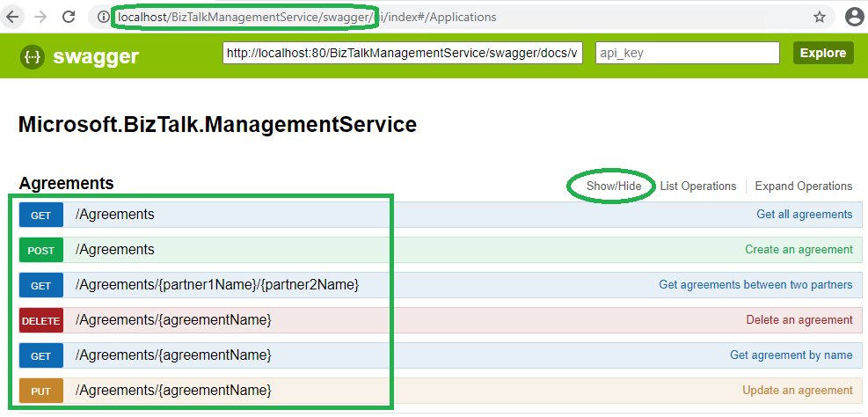Bookmark this page with the star icon
This screenshot has width=868, height=417.
point(820,18)
